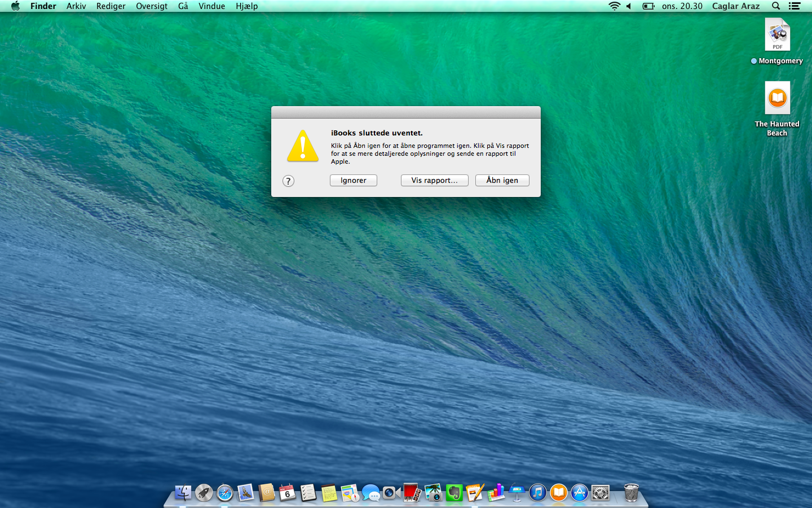The height and width of the screenshot is (508, 812).
Task: Open volume control in menu bar
Action: click(x=629, y=6)
